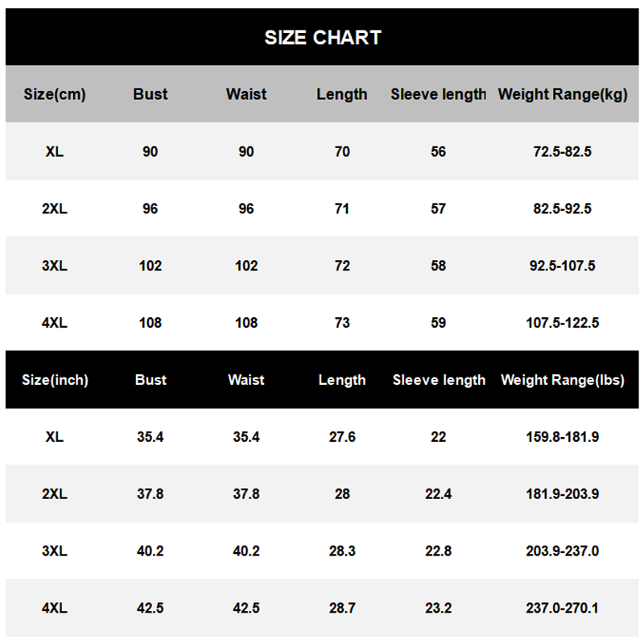Viewport: 644px width, 644px height.
Task: Select the 4XL length value 28.7
Action: tap(342, 609)
